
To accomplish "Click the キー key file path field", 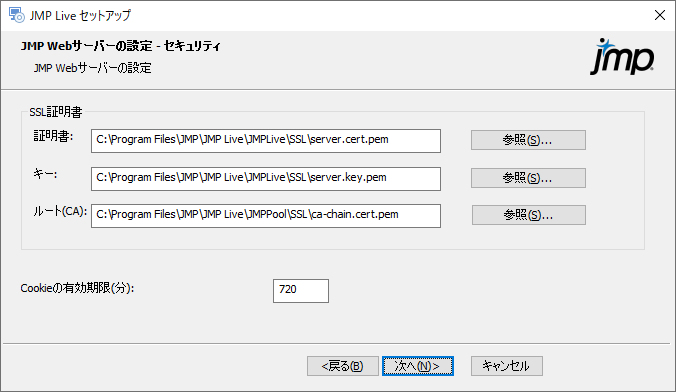I will point(266,179).
